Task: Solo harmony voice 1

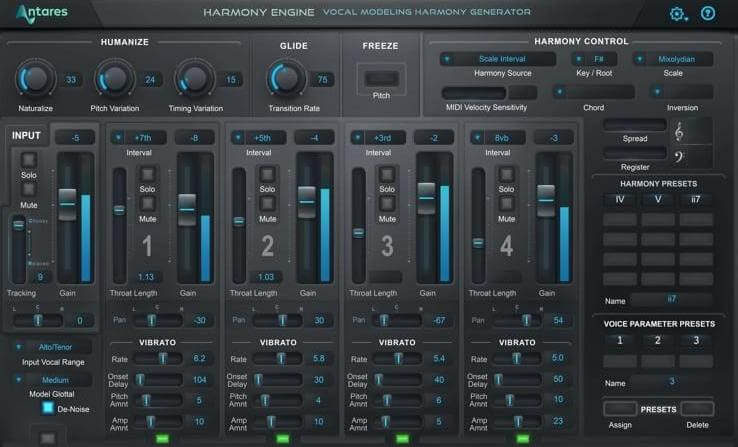Action: (x=147, y=174)
